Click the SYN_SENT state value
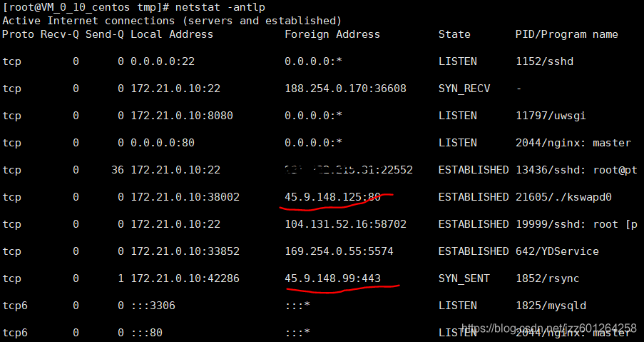 (464, 278)
